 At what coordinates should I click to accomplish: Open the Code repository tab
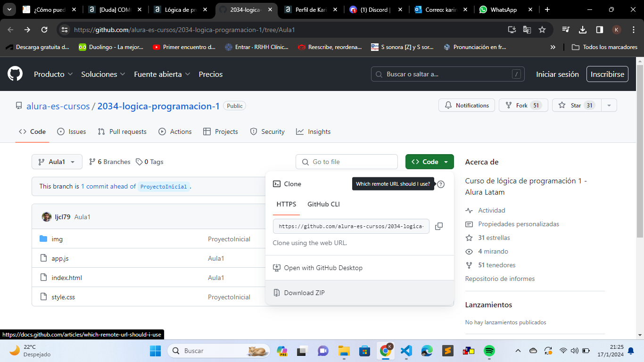(32, 132)
